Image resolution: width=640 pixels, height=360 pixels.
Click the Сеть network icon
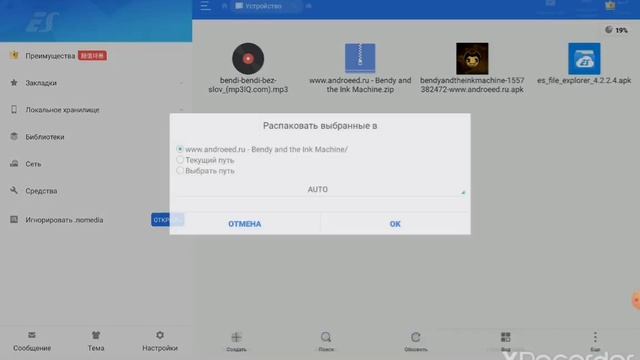[14, 163]
